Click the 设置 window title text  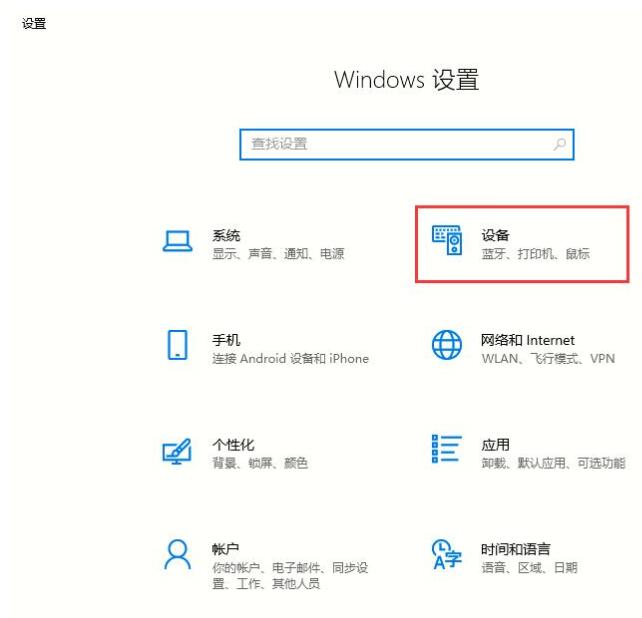coord(34,24)
